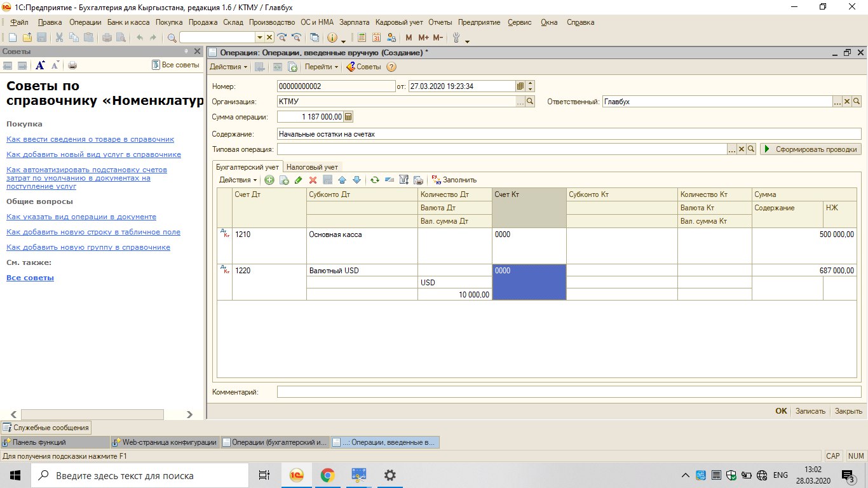
Task: Click the question mark help icon in document toolbar
Action: [391, 67]
